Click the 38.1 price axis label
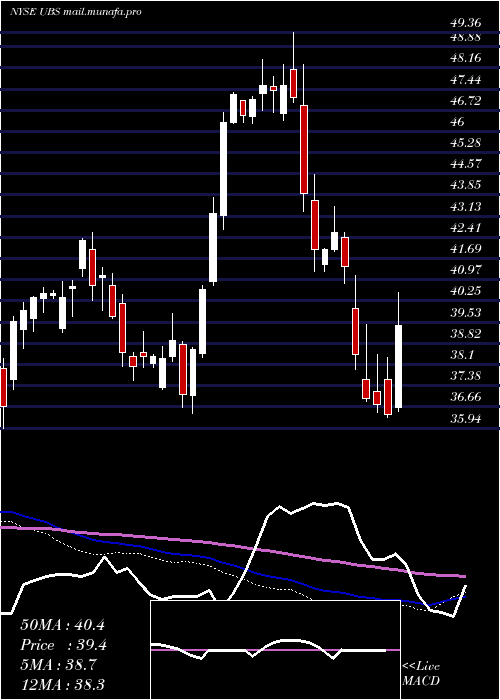500x700 pixels. click(462, 355)
